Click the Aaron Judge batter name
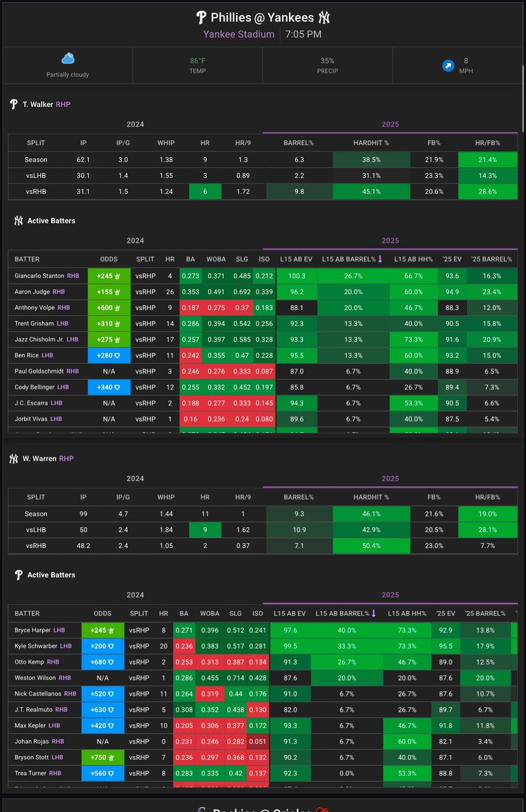 (31, 292)
